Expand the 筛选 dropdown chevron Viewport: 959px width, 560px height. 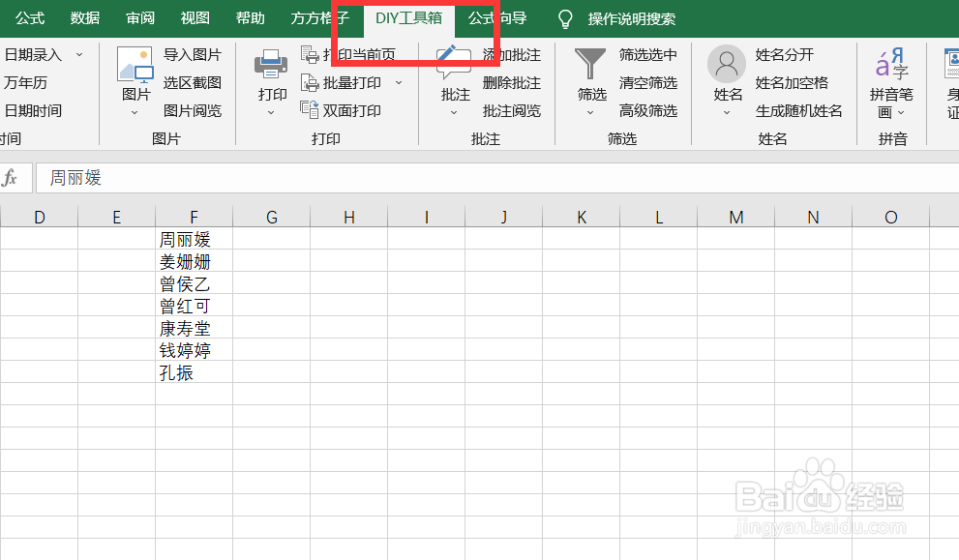[x=590, y=112]
